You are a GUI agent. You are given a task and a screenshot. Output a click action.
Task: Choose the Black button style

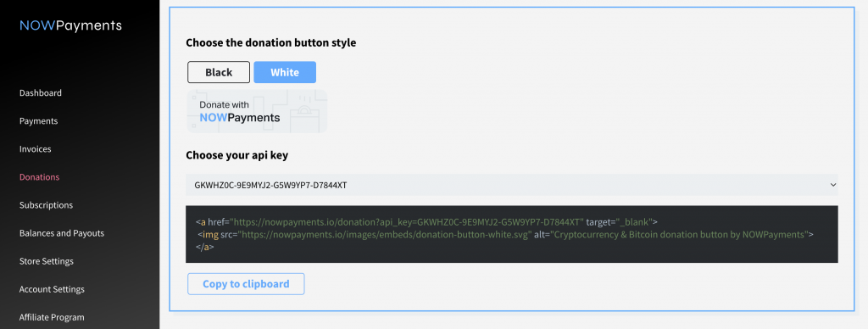pos(219,73)
